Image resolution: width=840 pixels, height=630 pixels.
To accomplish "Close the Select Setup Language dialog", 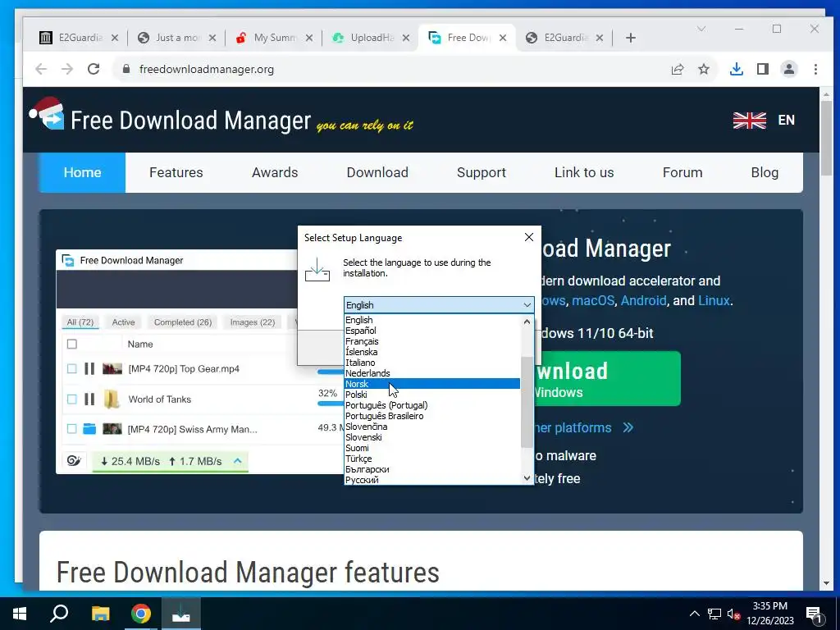I will coord(529,237).
